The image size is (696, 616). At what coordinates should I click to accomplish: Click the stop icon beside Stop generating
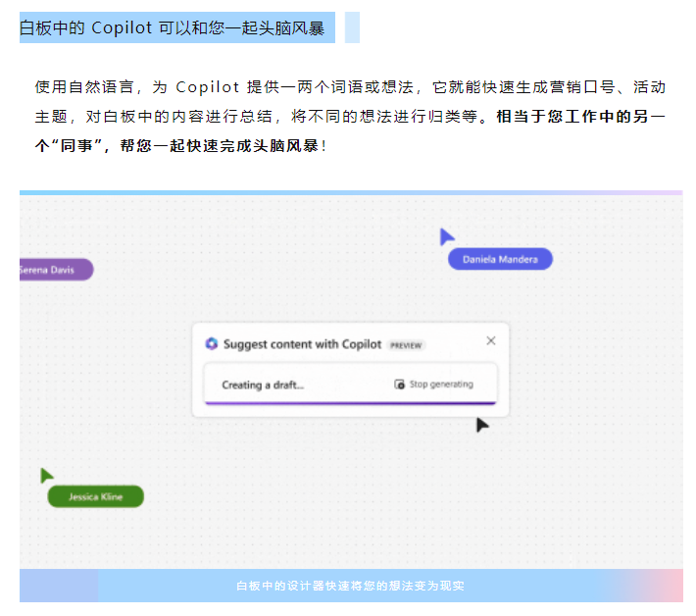pos(400,385)
